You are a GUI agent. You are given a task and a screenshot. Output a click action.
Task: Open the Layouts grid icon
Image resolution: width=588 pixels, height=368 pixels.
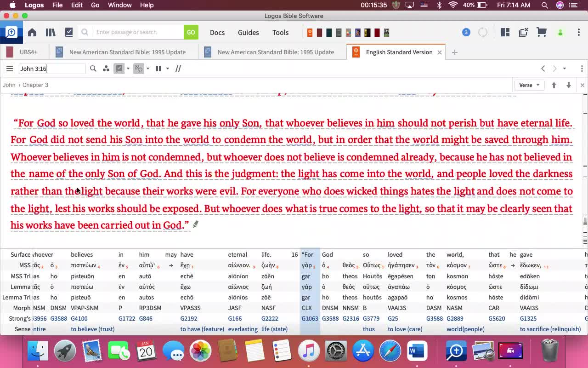tap(505, 32)
